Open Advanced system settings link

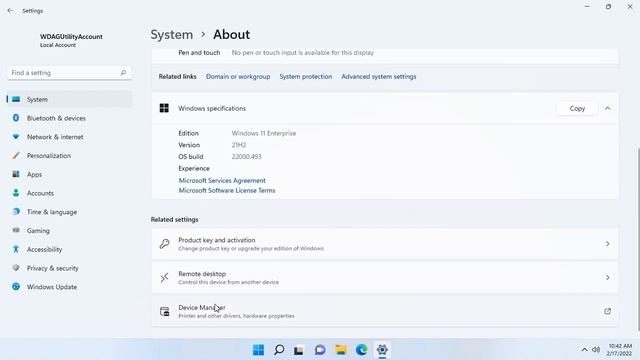(x=379, y=77)
